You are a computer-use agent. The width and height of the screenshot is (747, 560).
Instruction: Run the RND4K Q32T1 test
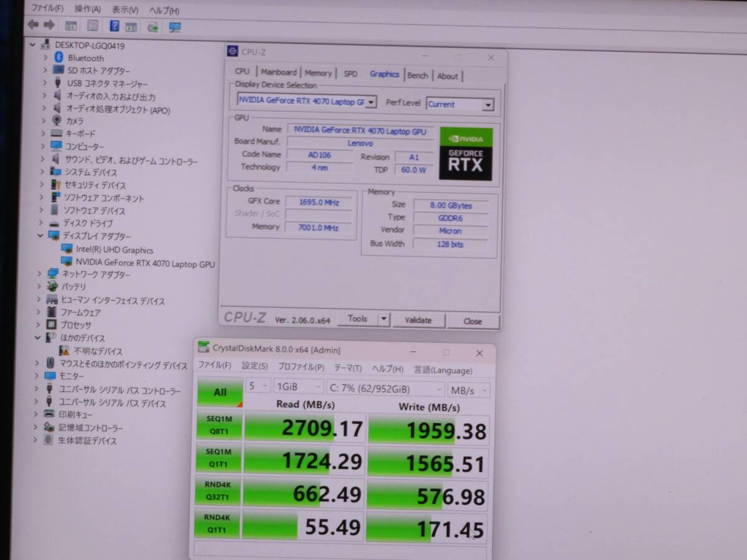(218, 492)
